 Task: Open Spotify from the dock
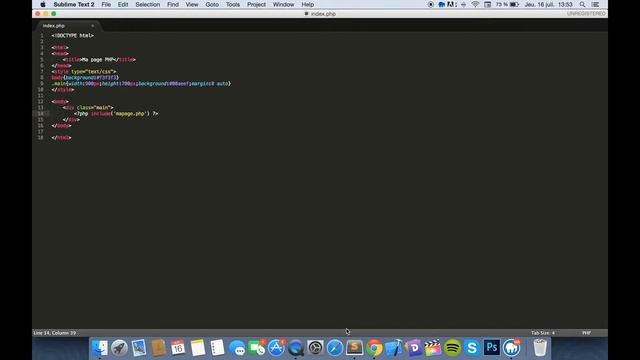tap(452, 348)
